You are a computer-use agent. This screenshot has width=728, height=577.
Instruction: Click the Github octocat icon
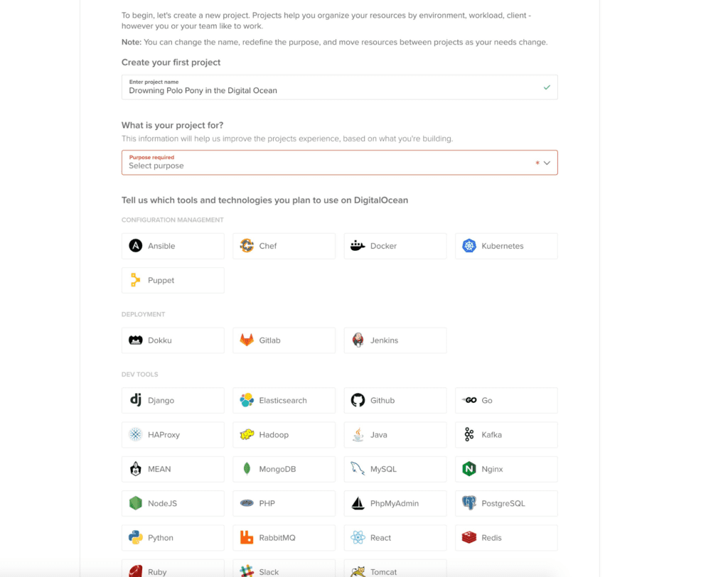(x=358, y=400)
